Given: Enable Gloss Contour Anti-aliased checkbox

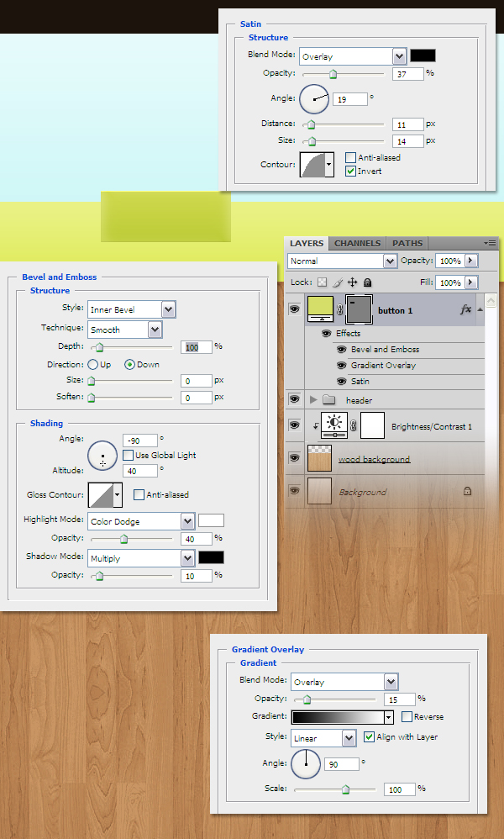Looking at the screenshot, I should click(139, 494).
